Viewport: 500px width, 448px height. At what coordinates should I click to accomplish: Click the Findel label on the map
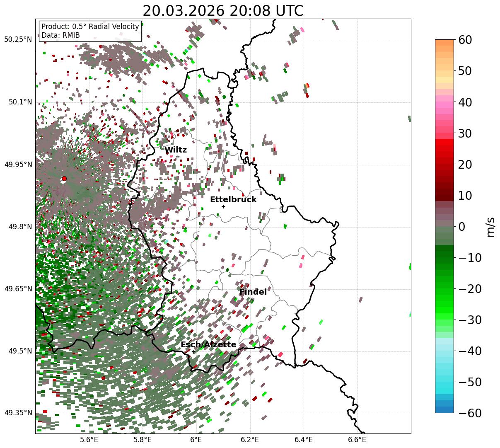click(253, 292)
